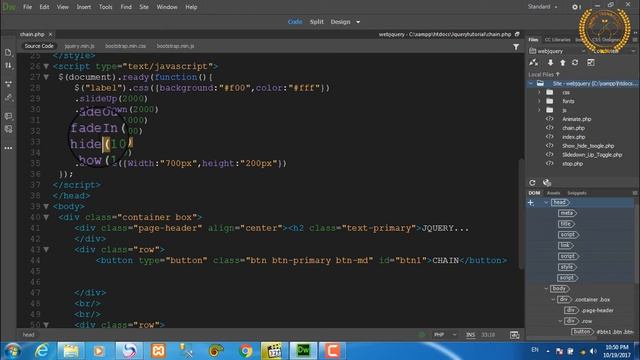
Task: Select Animate.php in Files panel
Action: tap(576, 119)
